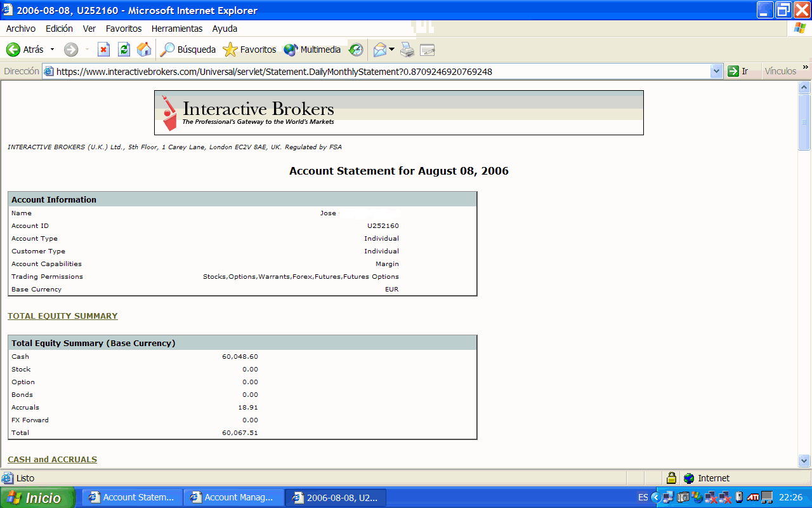This screenshot has height=508, width=812.
Task: Click the Account Capabilities value Margin
Action: pyautogui.click(x=387, y=264)
